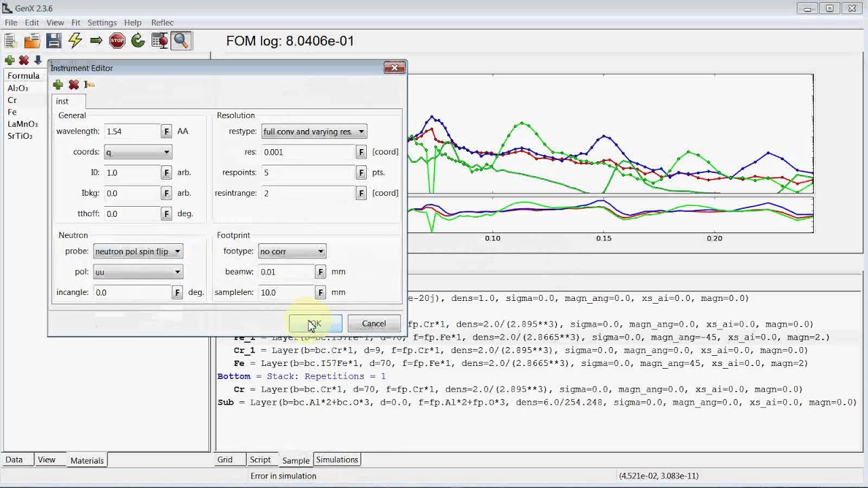
Task: Toggle fit button F next to Ibkg
Action: point(166,193)
